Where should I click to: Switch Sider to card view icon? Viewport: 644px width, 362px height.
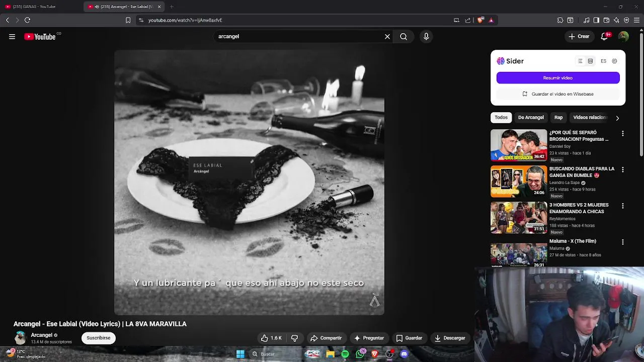pos(590,61)
